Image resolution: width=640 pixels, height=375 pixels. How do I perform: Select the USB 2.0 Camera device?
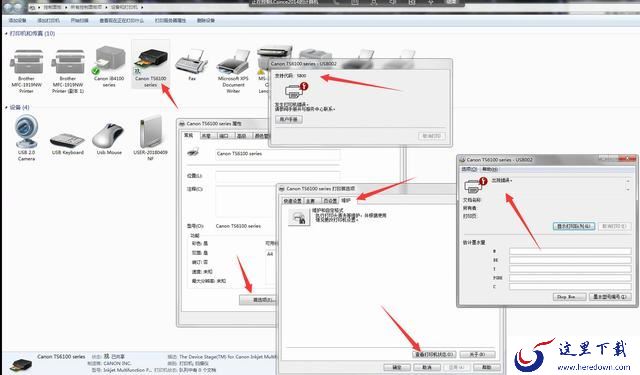point(27,137)
